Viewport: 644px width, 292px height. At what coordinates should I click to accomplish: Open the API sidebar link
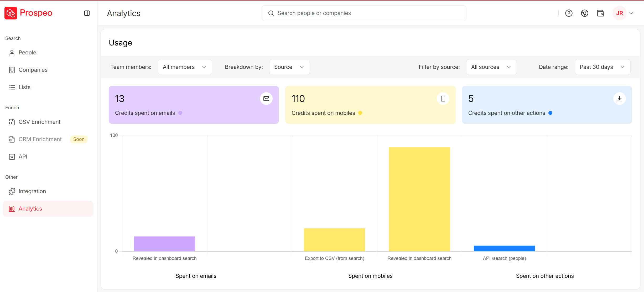[x=23, y=157]
